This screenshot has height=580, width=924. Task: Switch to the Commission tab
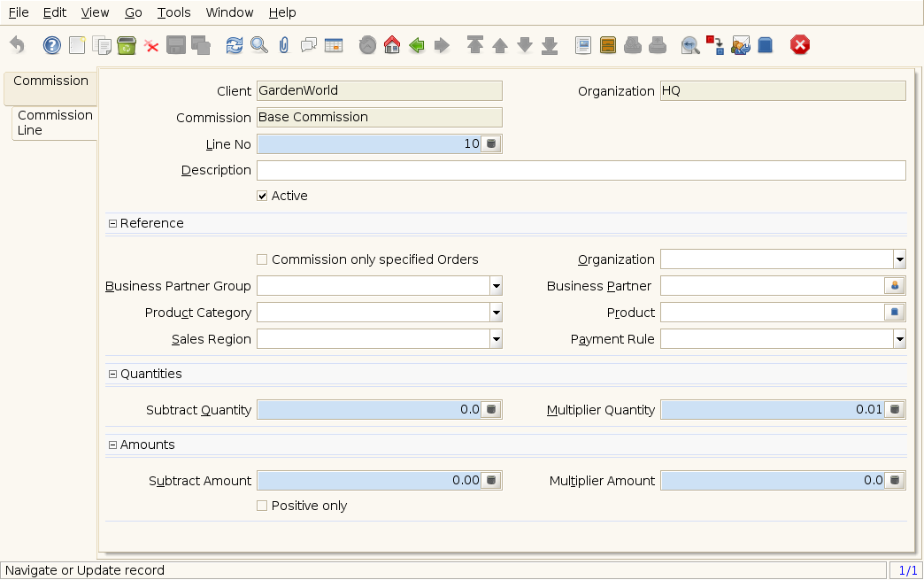50,81
